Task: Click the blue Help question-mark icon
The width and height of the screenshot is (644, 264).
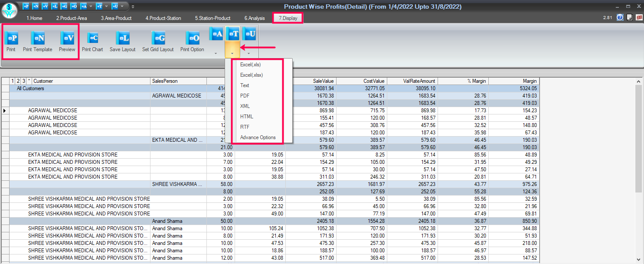Action: point(620,17)
